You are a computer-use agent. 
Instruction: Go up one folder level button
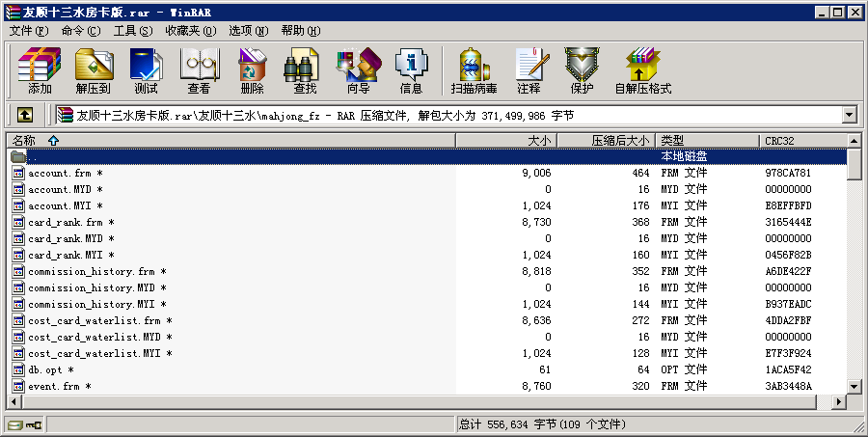pos(25,115)
